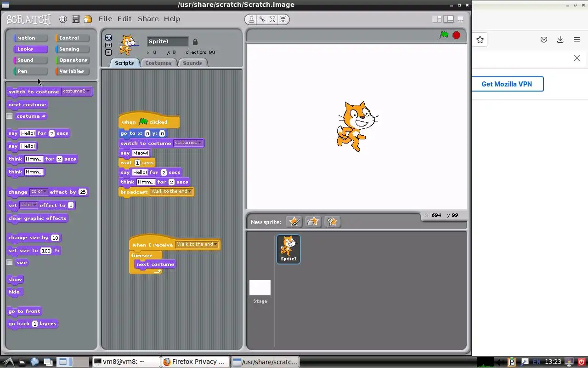
Task: Click the wait 1 secs value
Action: click(137, 163)
